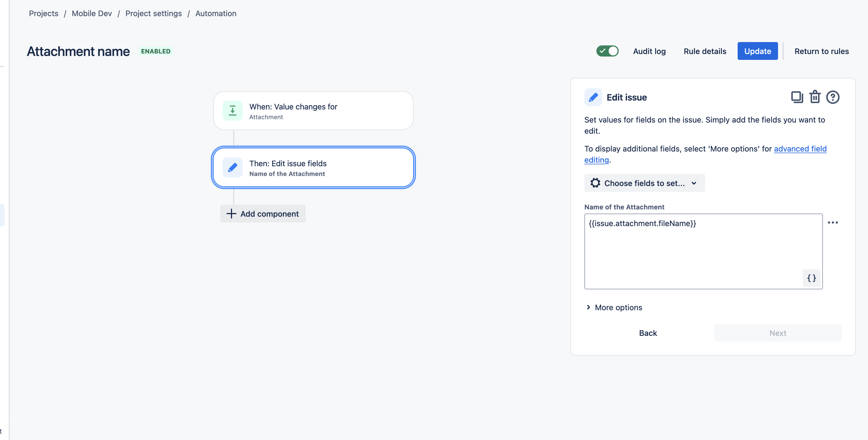Click the pencil icon beside Edit issue heading
The width and height of the screenshot is (868, 440).
point(593,97)
